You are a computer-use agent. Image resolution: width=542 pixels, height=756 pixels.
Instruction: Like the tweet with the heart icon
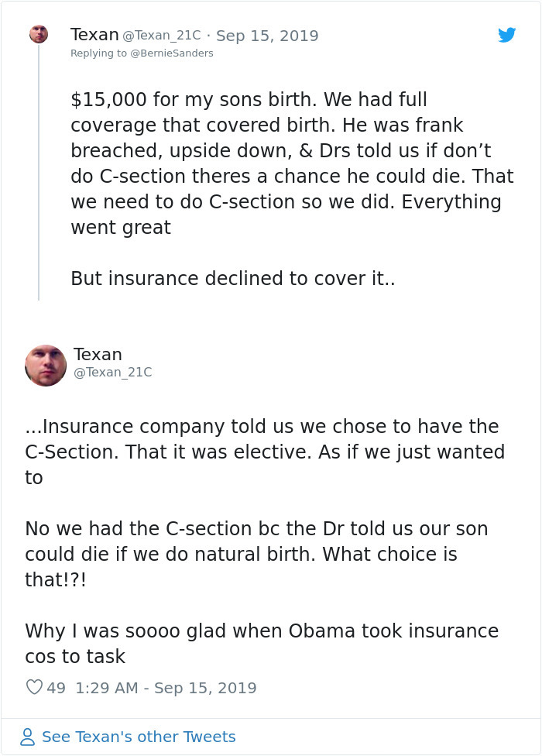34,687
